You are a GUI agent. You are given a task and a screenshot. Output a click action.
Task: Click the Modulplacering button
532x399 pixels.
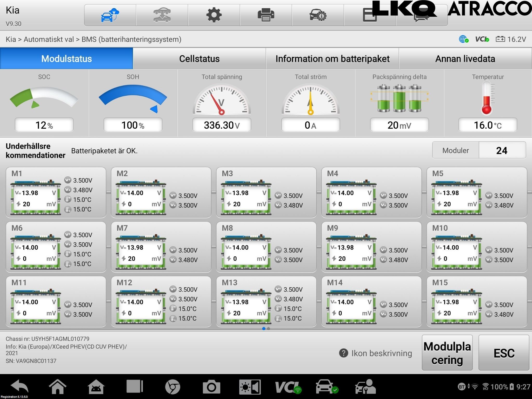pyautogui.click(x=447, y=353)
